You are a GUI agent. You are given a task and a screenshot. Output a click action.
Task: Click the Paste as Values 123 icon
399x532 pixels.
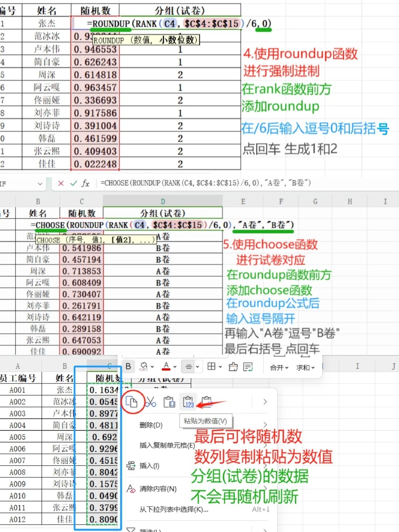[188, 402]
